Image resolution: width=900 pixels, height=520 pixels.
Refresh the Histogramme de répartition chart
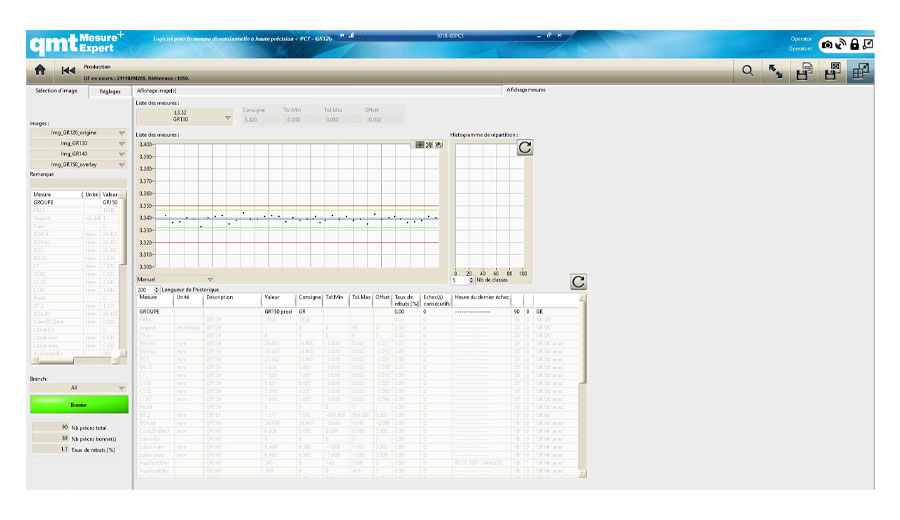tap(524, 148)
